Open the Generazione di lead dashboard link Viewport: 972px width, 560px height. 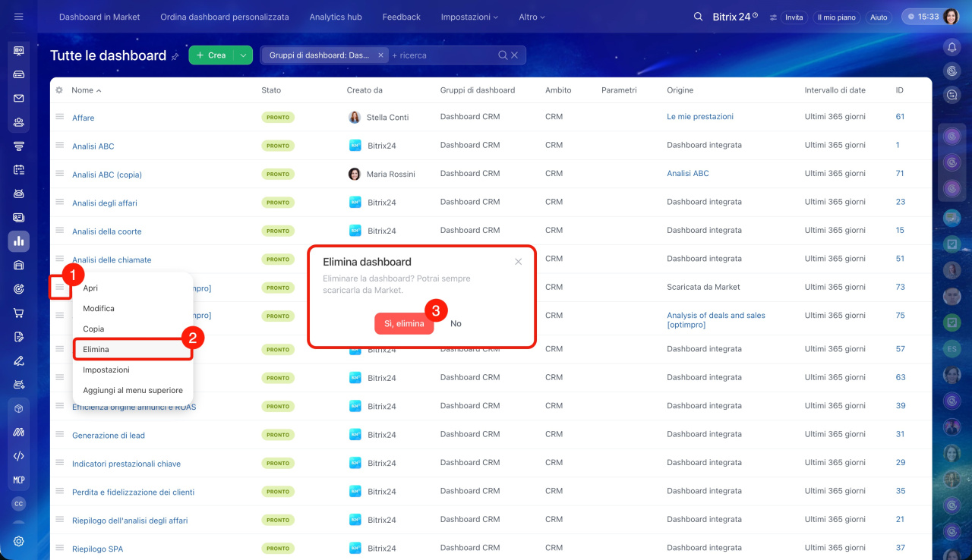(108, 435)
